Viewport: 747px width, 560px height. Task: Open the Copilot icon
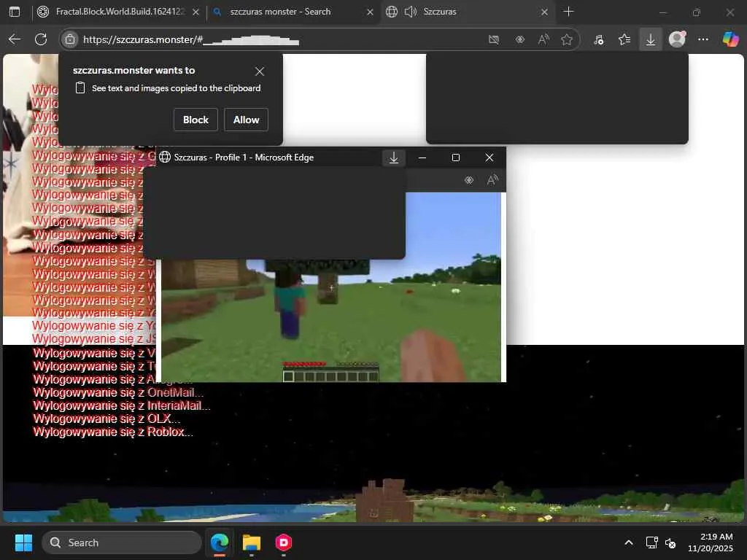click(731, 39)
